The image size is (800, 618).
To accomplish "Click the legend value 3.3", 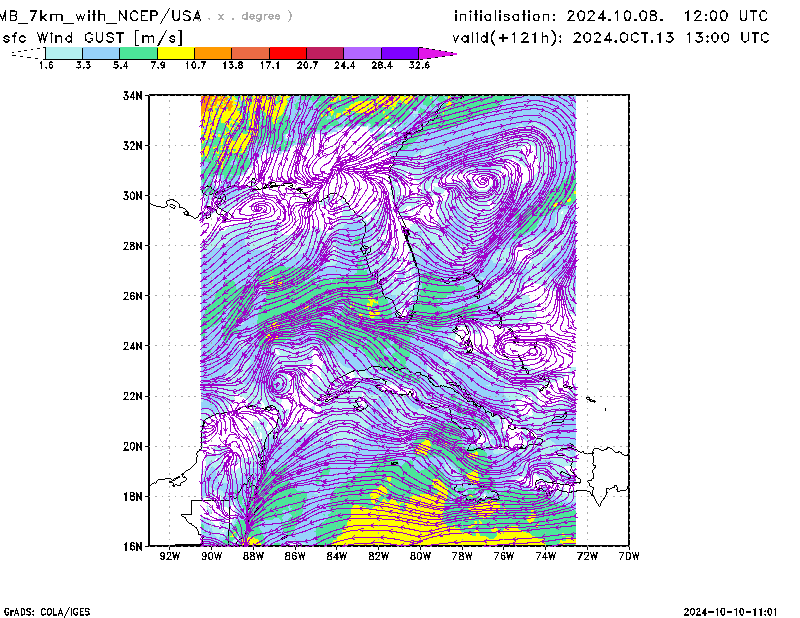I will click(83, 65).
